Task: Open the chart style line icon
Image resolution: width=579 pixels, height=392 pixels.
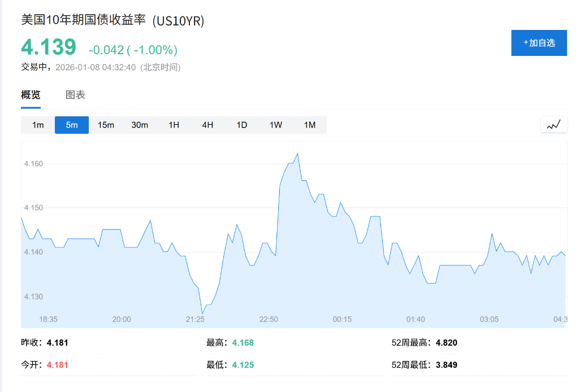Action: [554, 124]
